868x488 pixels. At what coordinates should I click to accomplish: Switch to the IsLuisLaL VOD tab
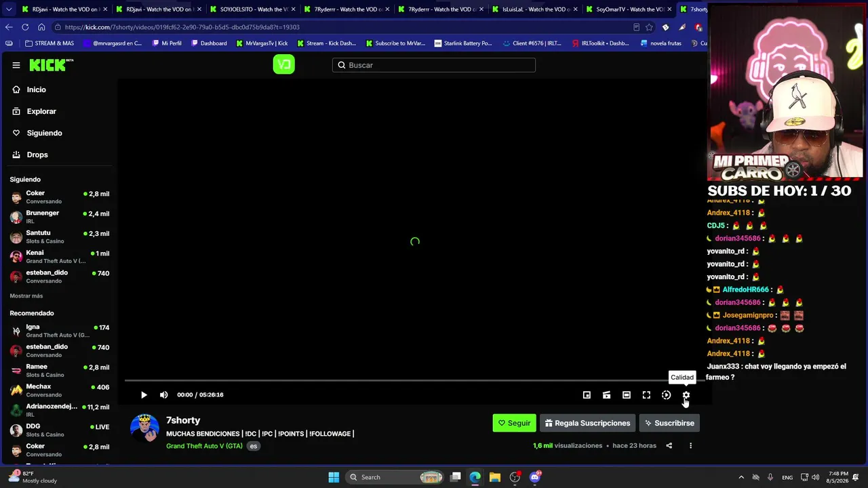pos(534,9)
